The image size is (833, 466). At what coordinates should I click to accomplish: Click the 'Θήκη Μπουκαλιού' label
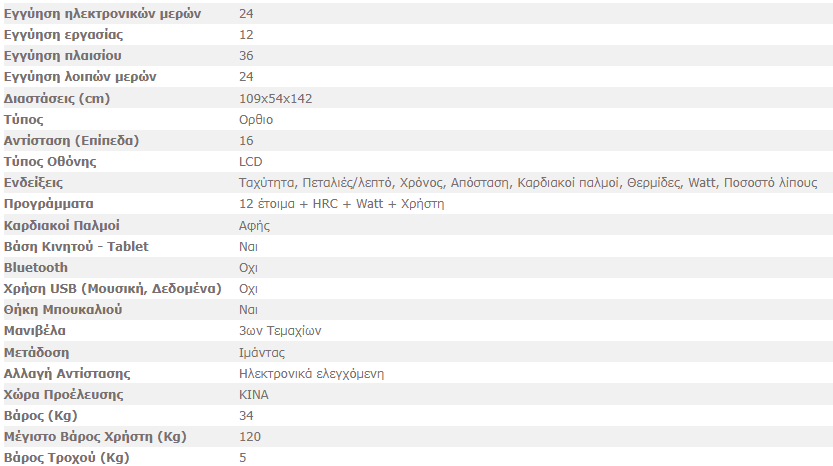point(63,310)
